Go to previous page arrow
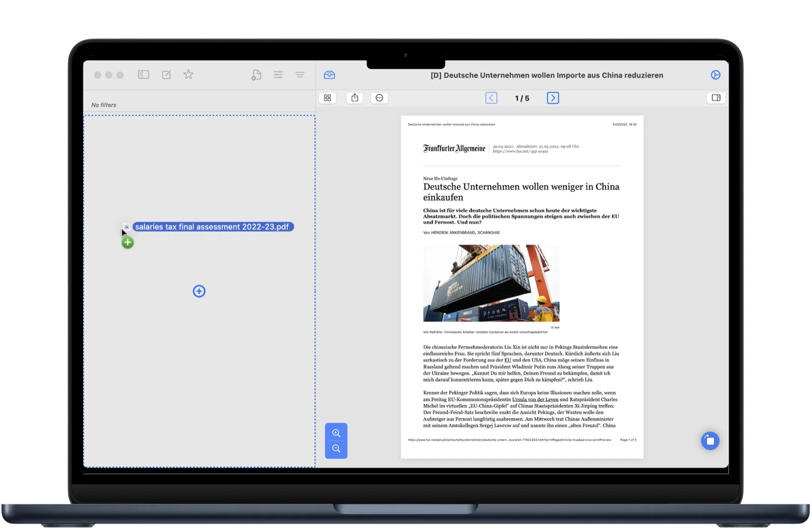The image size is (812, 529). pyautogui.click(x=491, y=98)
